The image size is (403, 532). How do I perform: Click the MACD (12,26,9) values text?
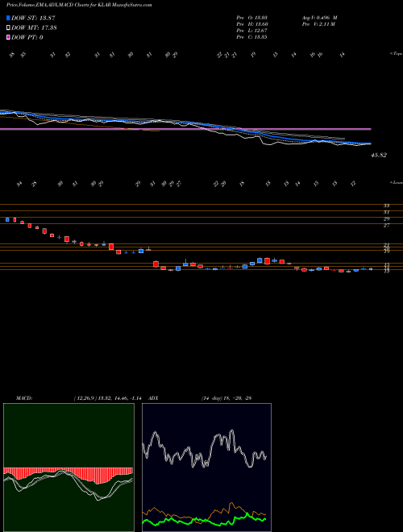[x=110, y=398]
